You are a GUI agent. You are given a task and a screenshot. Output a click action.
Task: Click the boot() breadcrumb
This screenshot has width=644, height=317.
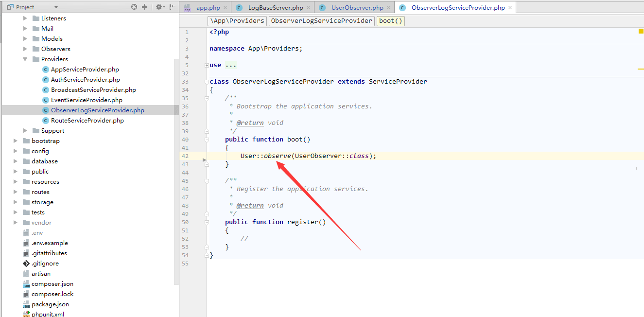point(391,21)
